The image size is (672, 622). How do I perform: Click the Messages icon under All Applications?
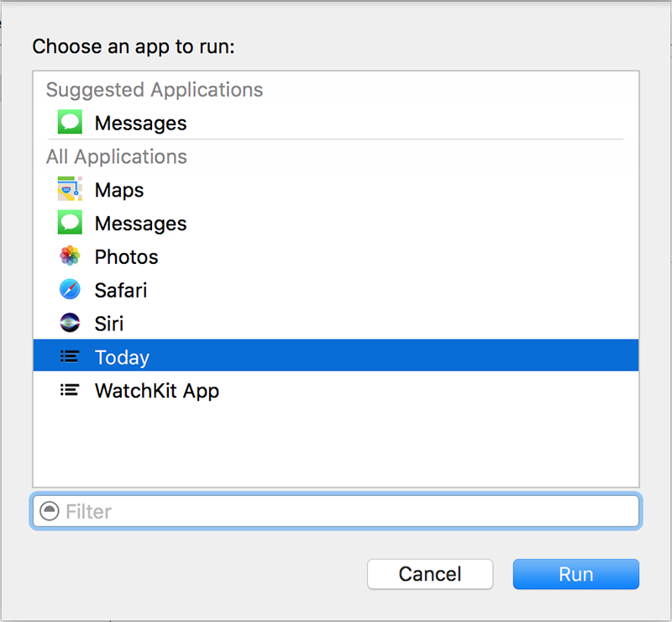70,222
